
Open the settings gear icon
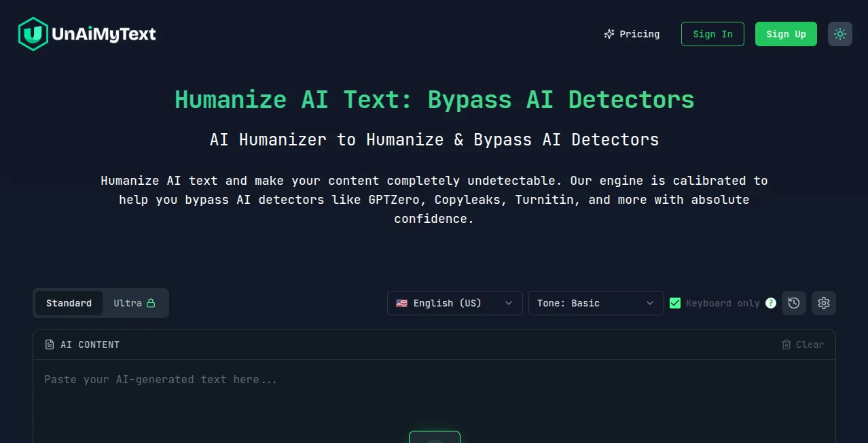coord(823,303)
